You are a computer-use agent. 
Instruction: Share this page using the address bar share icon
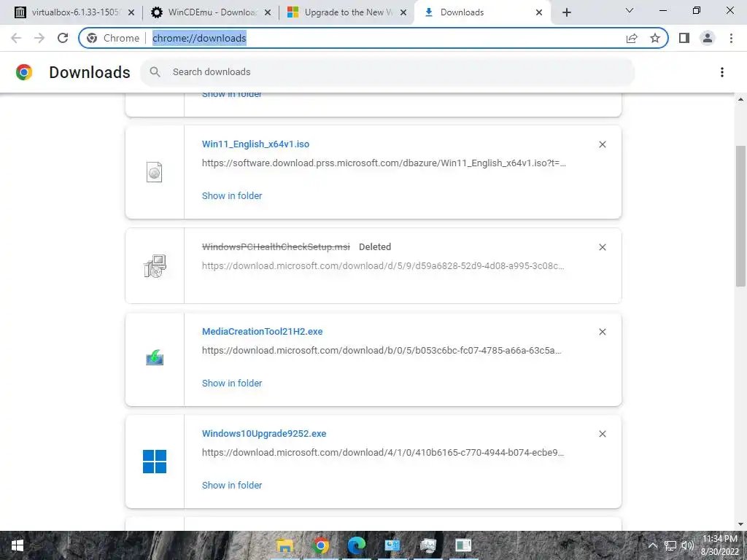[632, 38]
